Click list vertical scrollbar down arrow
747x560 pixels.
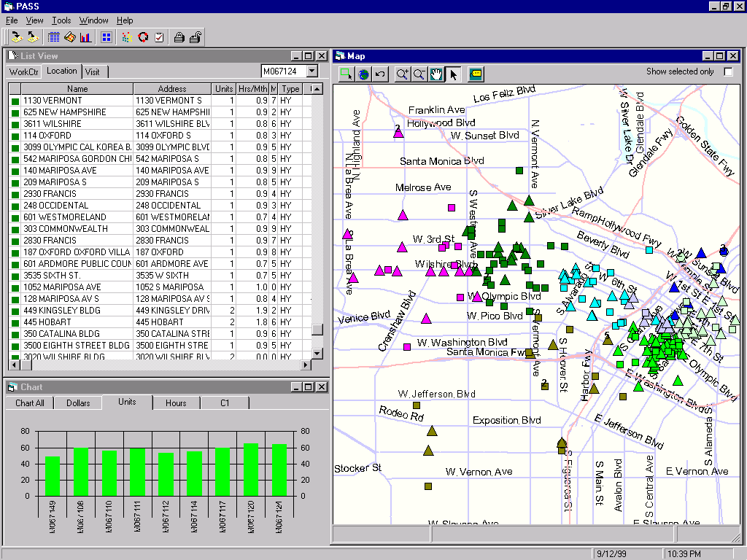coord(317,354)
